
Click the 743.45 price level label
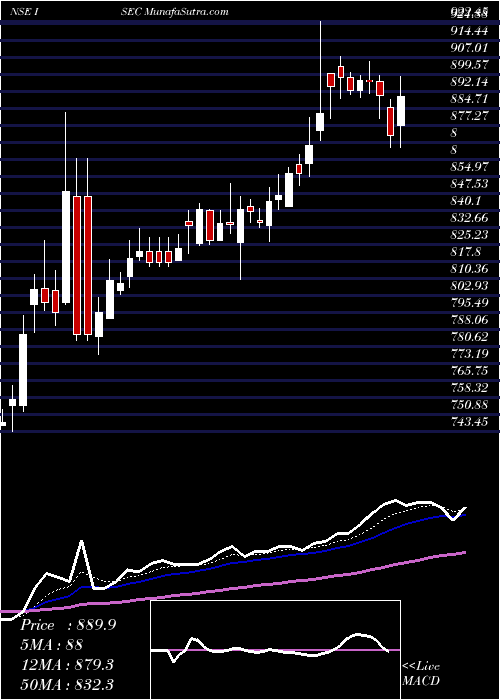point(469,421)
